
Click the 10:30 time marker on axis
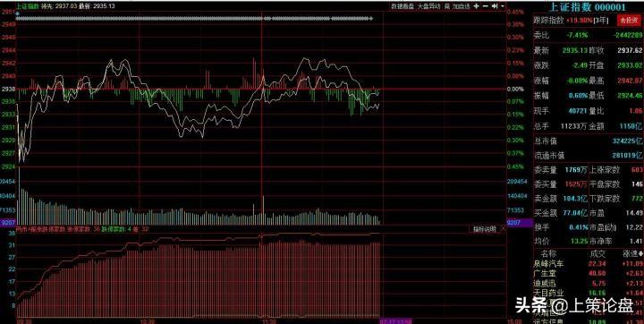[x=147, y=321]
